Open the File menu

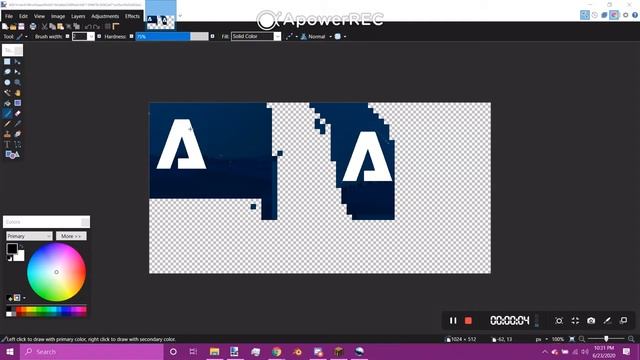coord(9,16)
